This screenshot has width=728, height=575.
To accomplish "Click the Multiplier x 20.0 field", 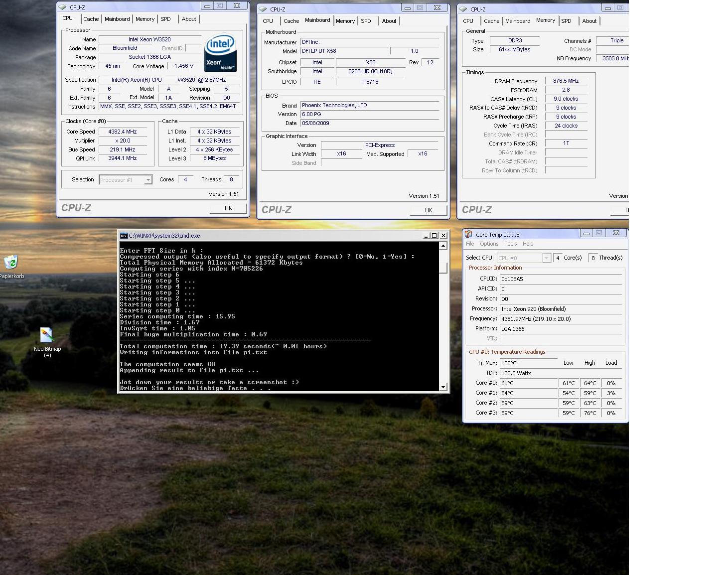I will [123, 141].
